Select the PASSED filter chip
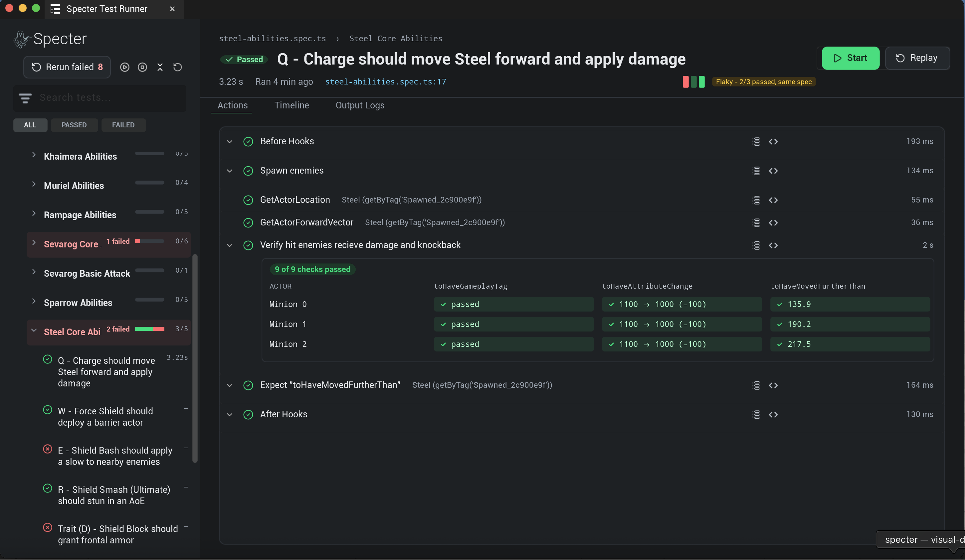This screenshot has height=560, width=965. click(74, 125)
